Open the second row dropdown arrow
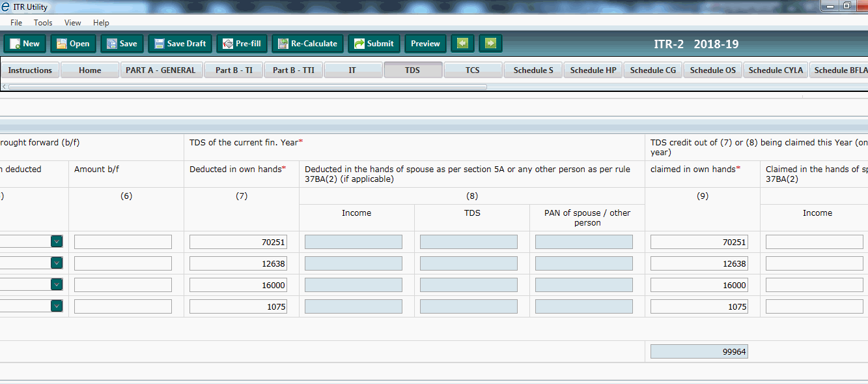Screen dimensions: 868x384 pos(57,263)
